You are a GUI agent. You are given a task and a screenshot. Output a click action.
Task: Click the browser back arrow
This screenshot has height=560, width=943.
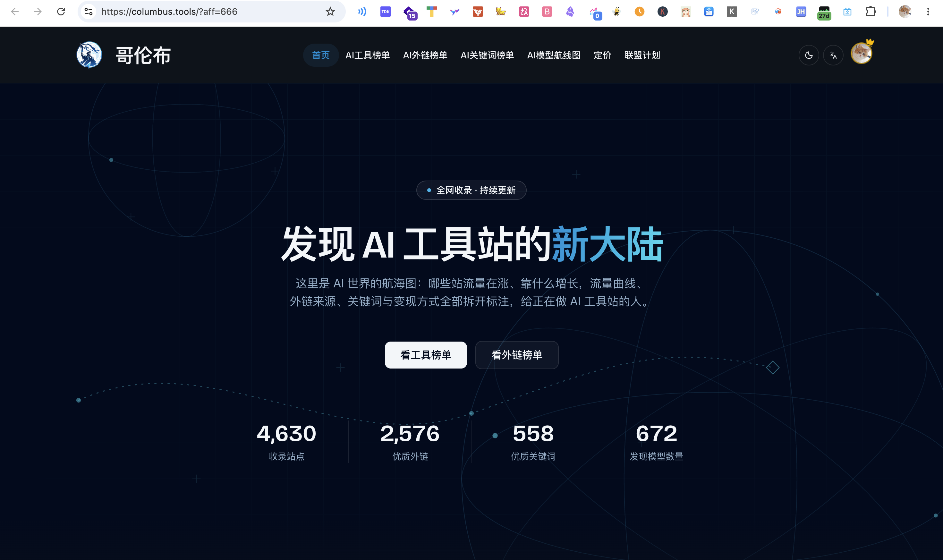pyautogui.click(x=15, y=12)
